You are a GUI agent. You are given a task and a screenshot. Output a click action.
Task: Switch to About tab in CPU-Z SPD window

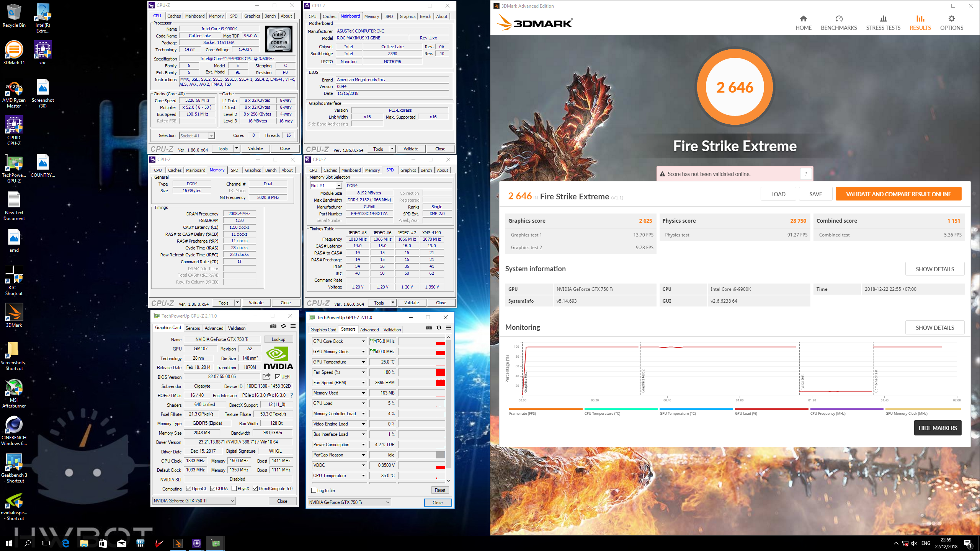coord(442,170)
